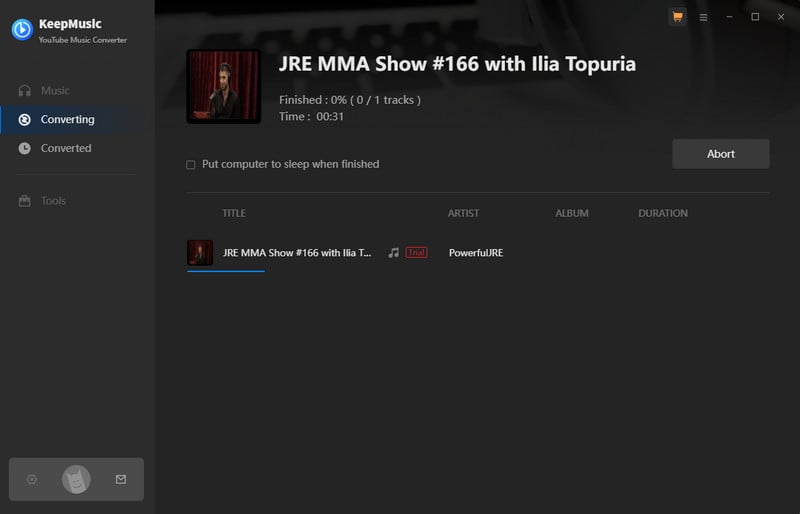Click the DURATION column header

pos(663,213)
